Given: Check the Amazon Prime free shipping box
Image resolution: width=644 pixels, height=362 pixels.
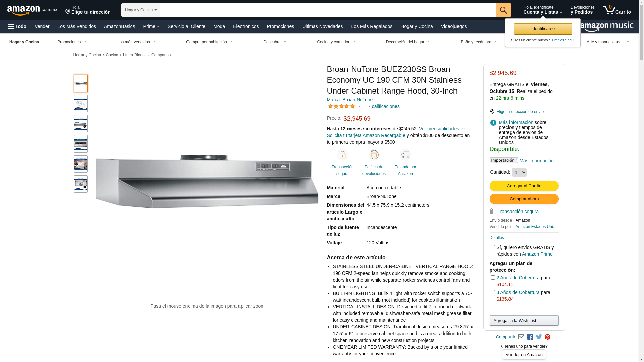Looking at the screenshot, I should [x=492, y=247].
